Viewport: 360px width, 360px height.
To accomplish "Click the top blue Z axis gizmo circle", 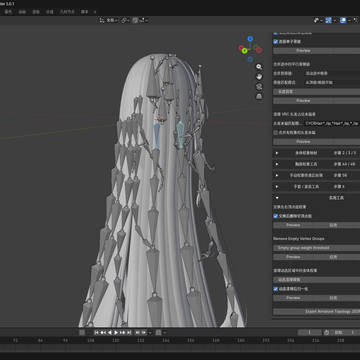I will 250,39.
